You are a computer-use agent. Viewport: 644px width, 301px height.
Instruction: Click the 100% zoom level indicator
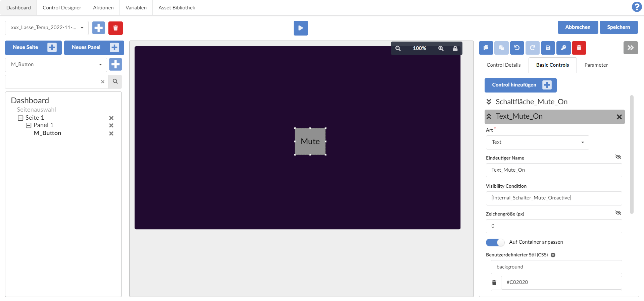419,48
